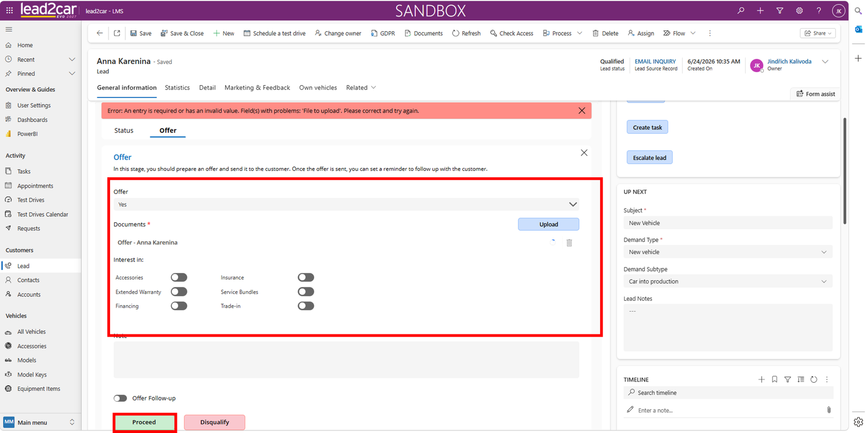Click into the Subject field
This screenshot has width=868, height=433.
727,223
